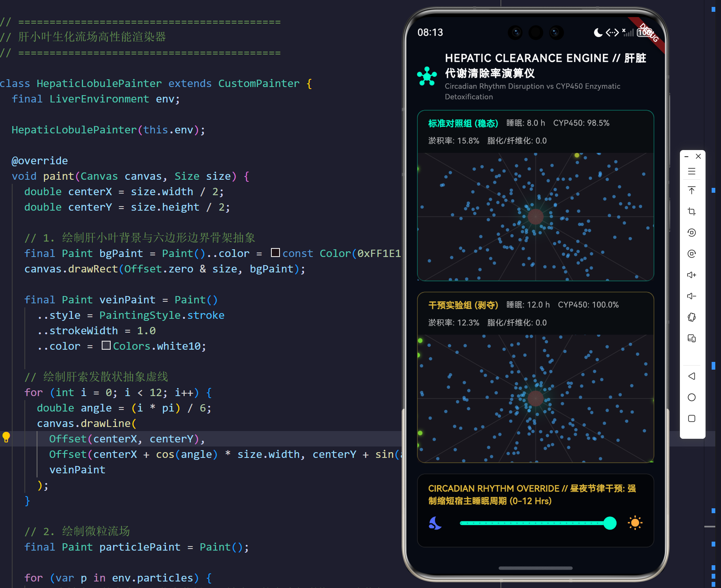Tap the 标准对照组 (稳态) card title
721x588 pixels.
(x=463, y=123)
